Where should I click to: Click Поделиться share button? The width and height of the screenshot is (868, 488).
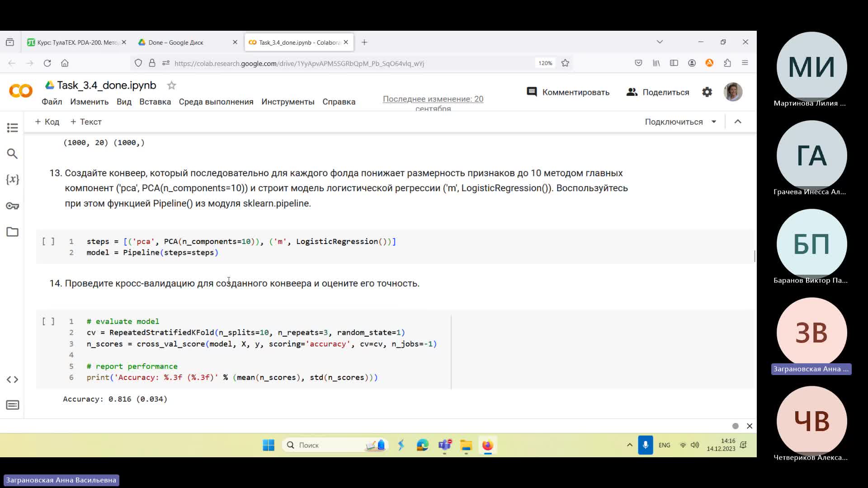pyautogui.click(x=658, y=92)
